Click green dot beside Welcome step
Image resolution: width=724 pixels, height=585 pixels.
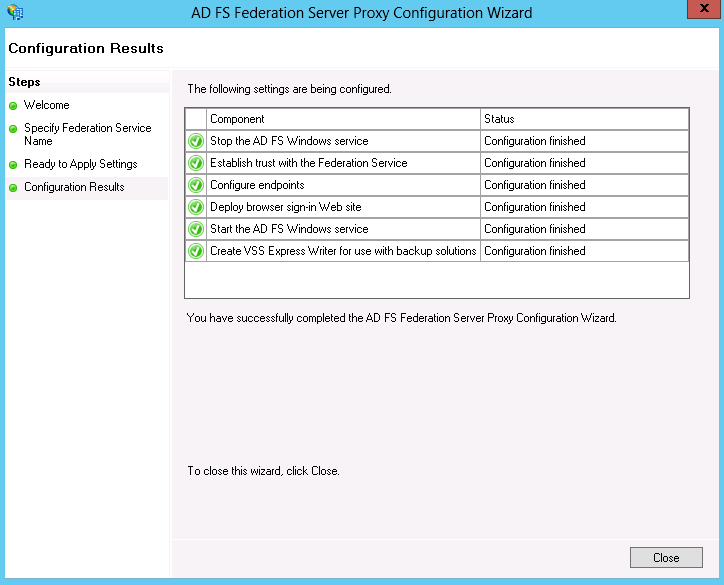tap(13, 106)
